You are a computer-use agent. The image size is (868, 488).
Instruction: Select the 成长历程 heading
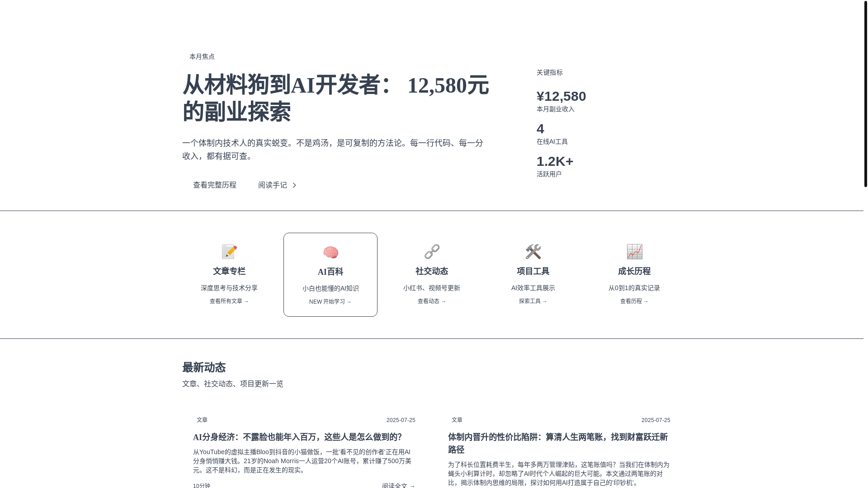634,271
